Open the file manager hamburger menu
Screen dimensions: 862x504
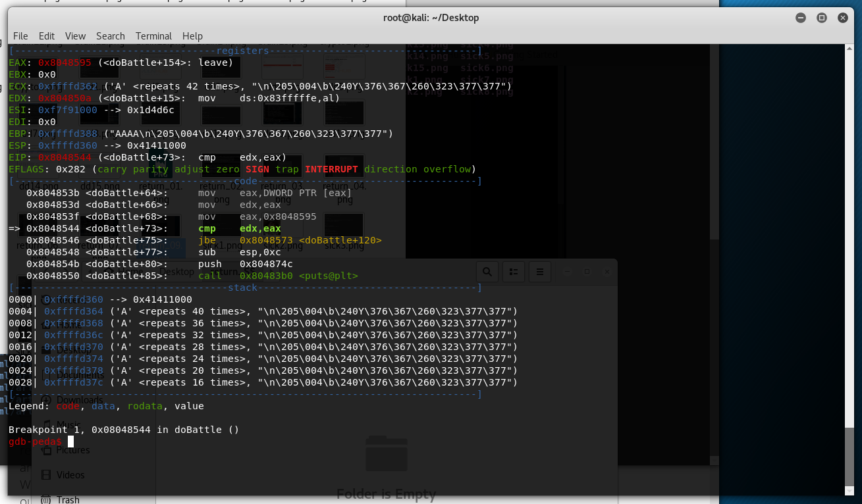[539, 271]
